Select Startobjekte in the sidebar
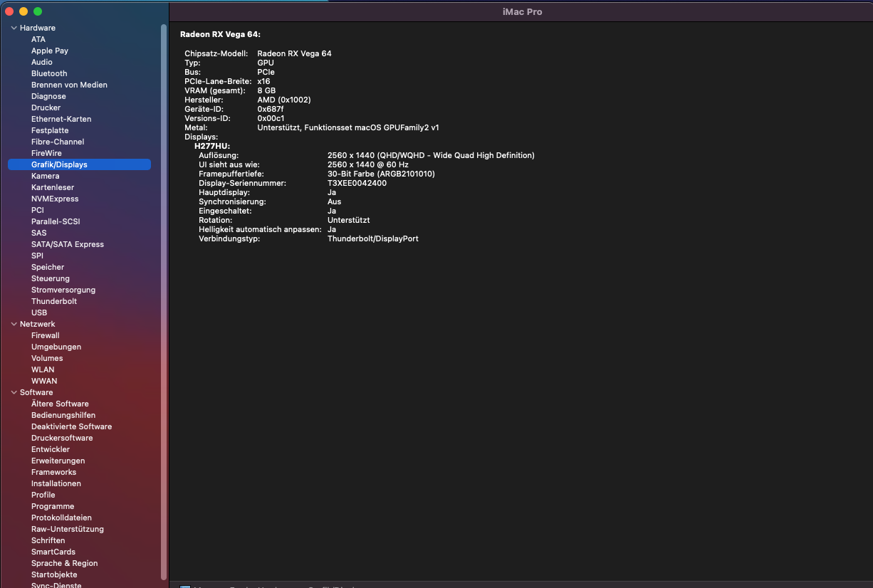This screenshot has height=588, width=873. pos(54,574)
